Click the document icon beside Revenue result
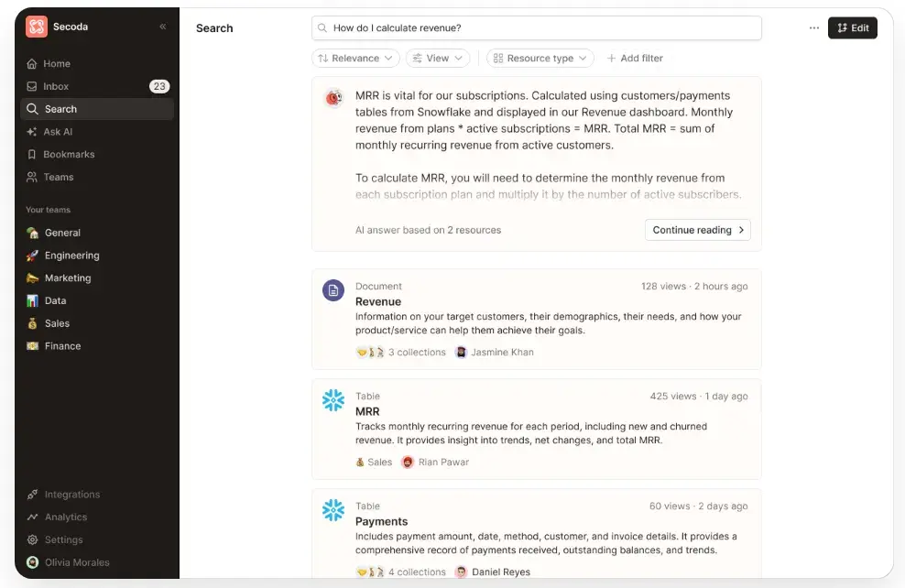Screen dimensions: 905x588 pyautogui.click(x=333, y=290)
